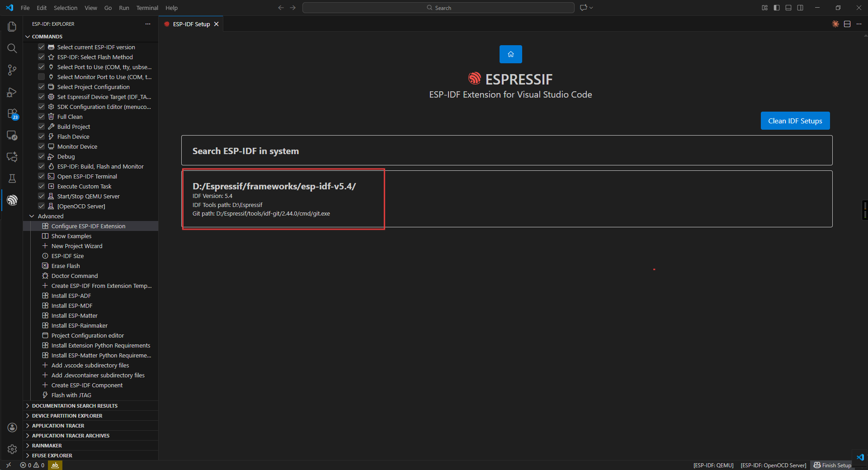This screenshot has width=868, height=470.
Task: Open the Help menu
Action: (x=171, y=8)
